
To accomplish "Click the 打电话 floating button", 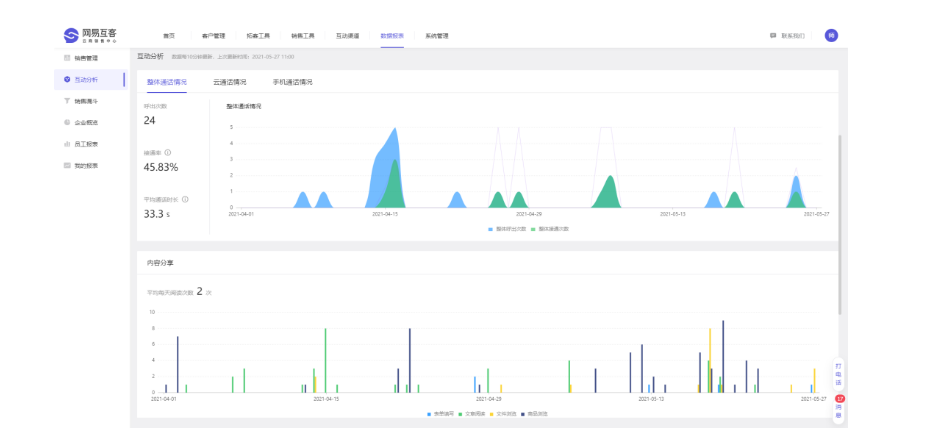I will (x=839, y=374).
